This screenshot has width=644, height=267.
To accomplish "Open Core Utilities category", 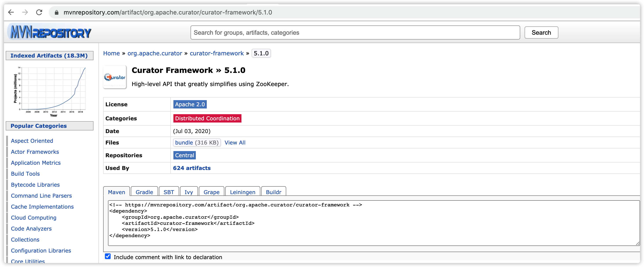I will coord(28,262).
